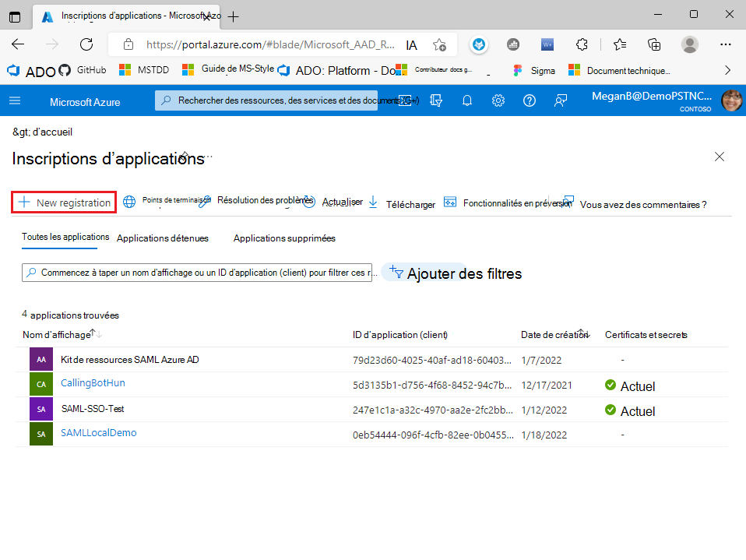Click the CA avatar for CallingBotHun
Image resolution: width=746 pixels, height=560 pixels.
(x=41, y=384)
